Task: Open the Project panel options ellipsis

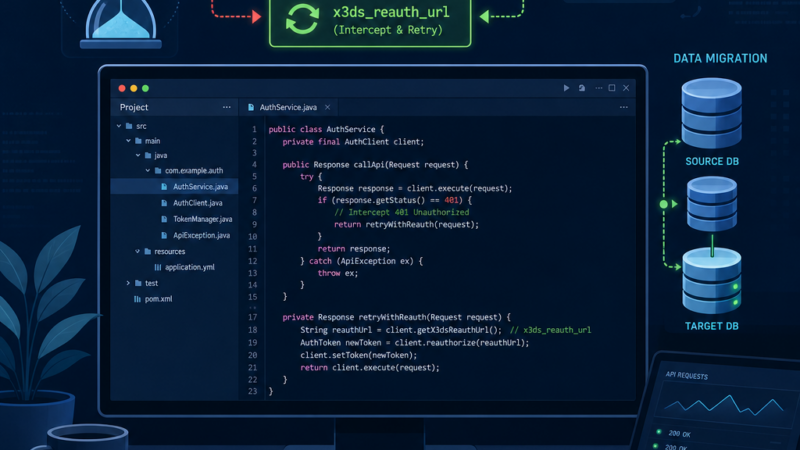Action: pyautogui.click(x=227, y=107)
